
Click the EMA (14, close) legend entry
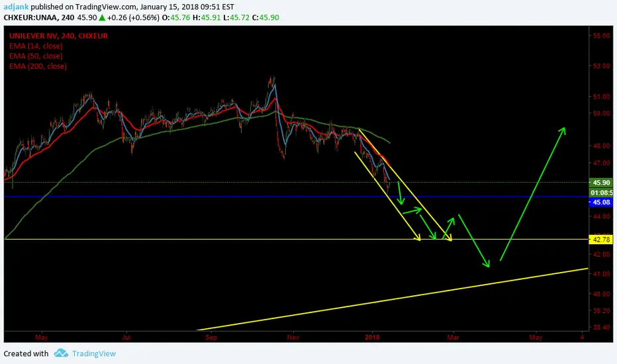[x=36, y=46]
